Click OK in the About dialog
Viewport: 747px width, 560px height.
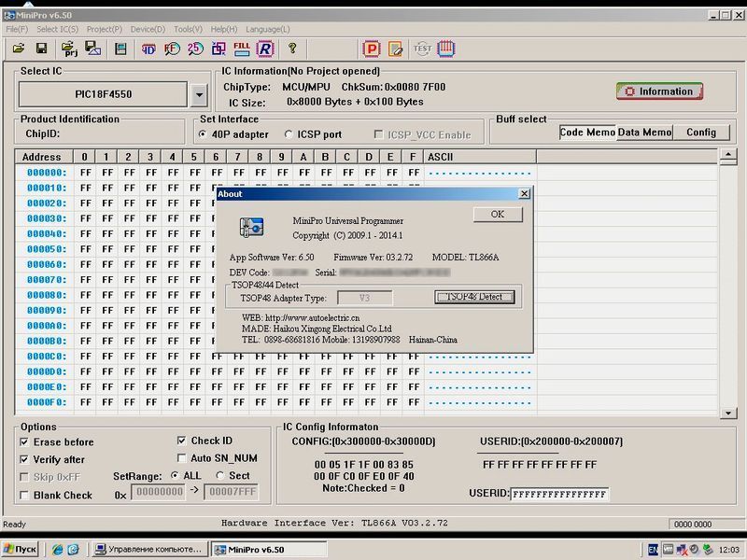[498, 215]
